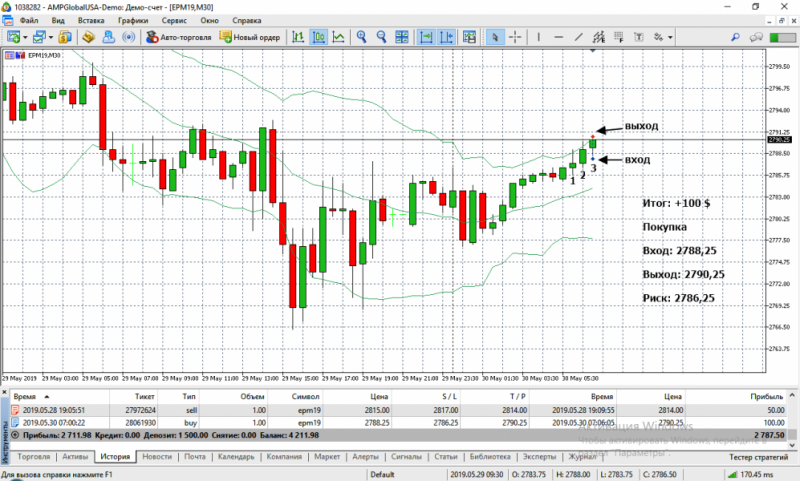Switch to the Новости tab
The height and width of the screenshot is (481, 800).
click(157, 457)
